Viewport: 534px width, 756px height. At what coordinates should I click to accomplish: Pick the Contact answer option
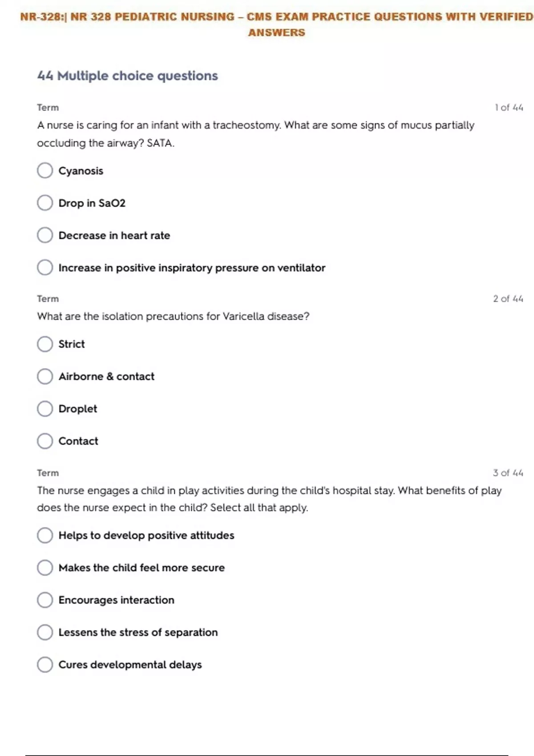coord(45,441)
